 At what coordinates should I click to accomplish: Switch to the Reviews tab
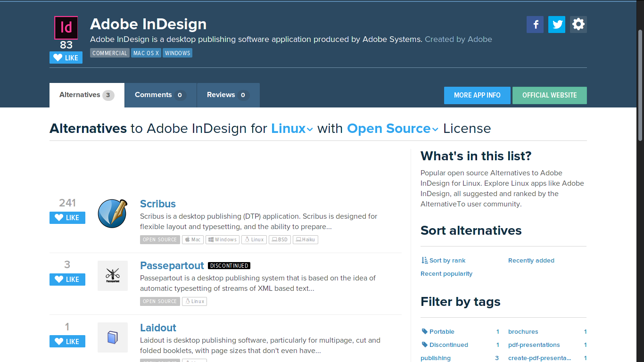click(x=228, y=95)
